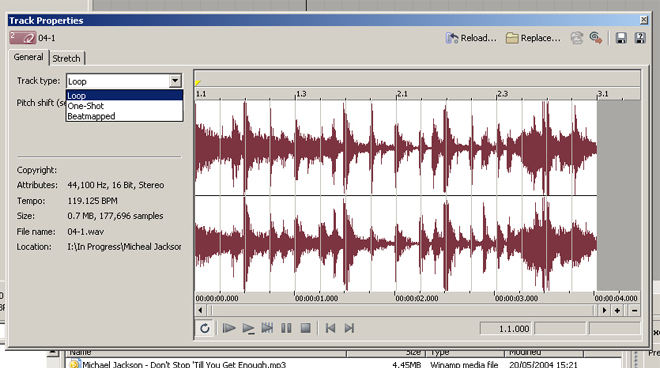Click the scroll right arrow under waveform
This screenshot has height=368, width=660.
[604, 311]
